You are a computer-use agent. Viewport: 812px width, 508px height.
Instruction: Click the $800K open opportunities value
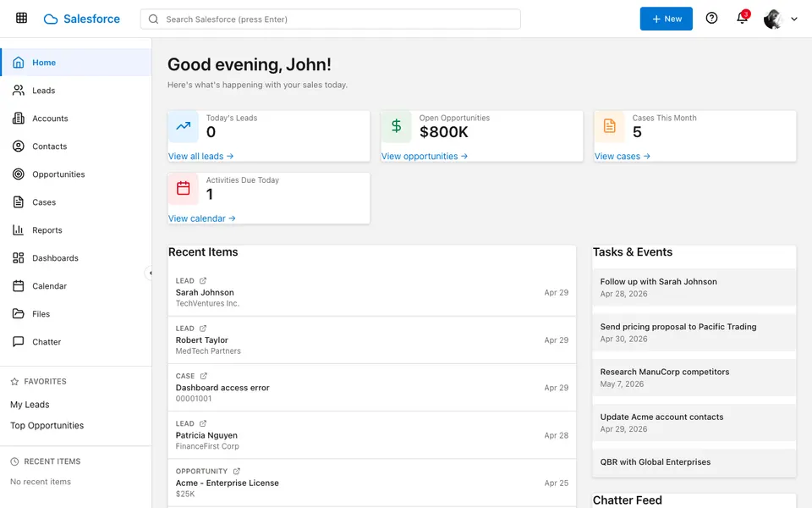coord(444,132)
